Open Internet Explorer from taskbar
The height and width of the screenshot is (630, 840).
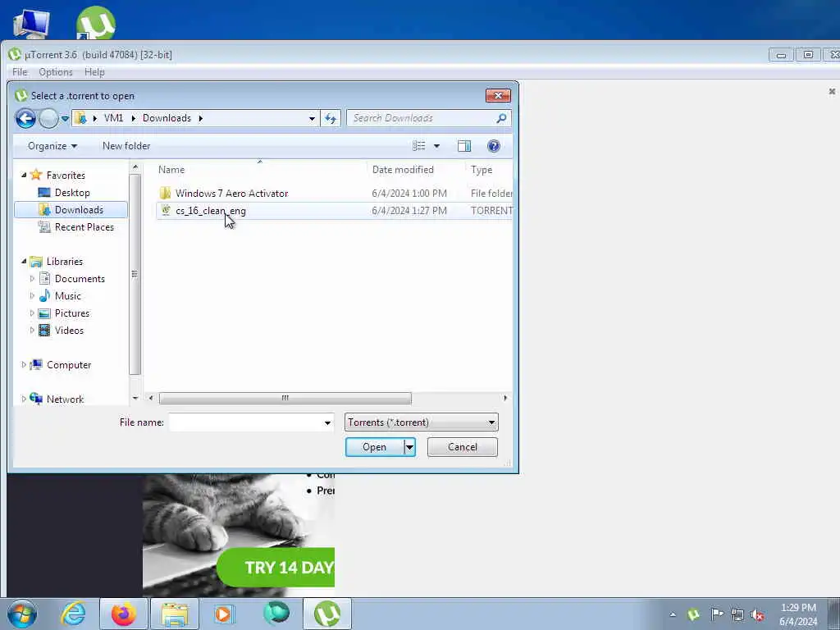73,614
